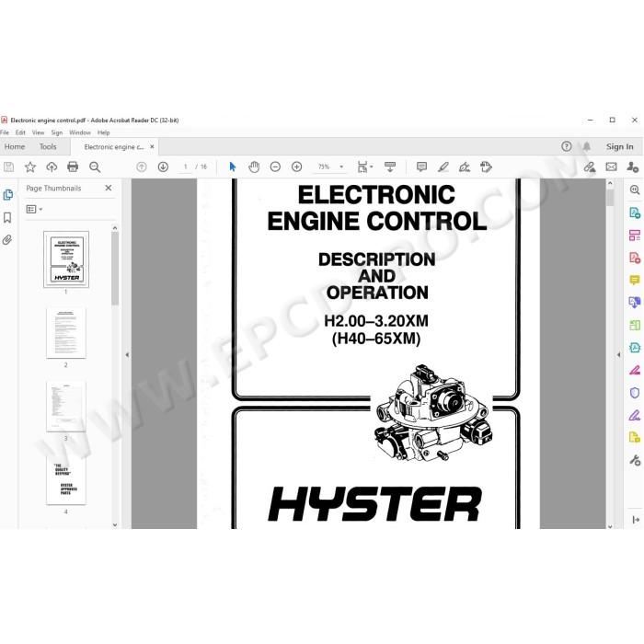
Task: Open the Sign menu
Action: click(x=57, y=132)
